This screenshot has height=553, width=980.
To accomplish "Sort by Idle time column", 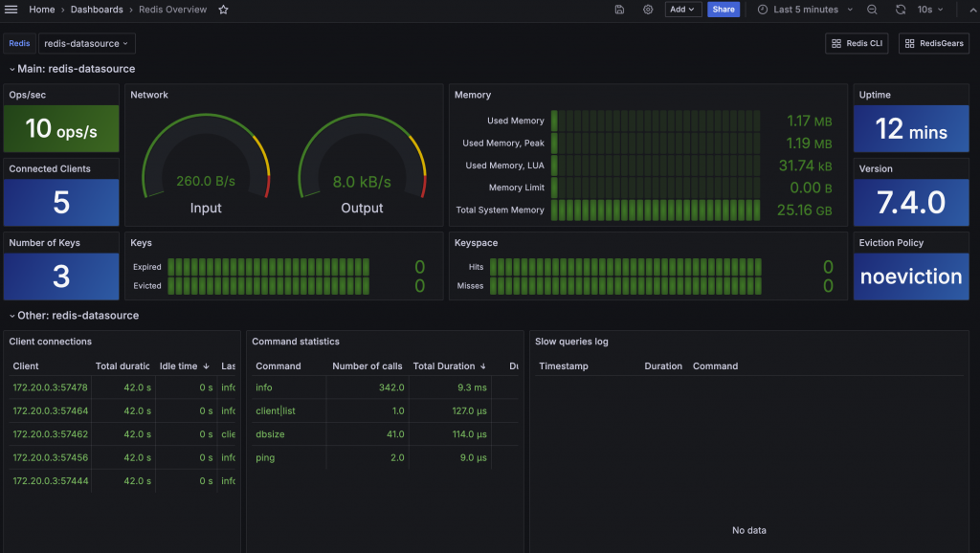I will click(185, 366).
